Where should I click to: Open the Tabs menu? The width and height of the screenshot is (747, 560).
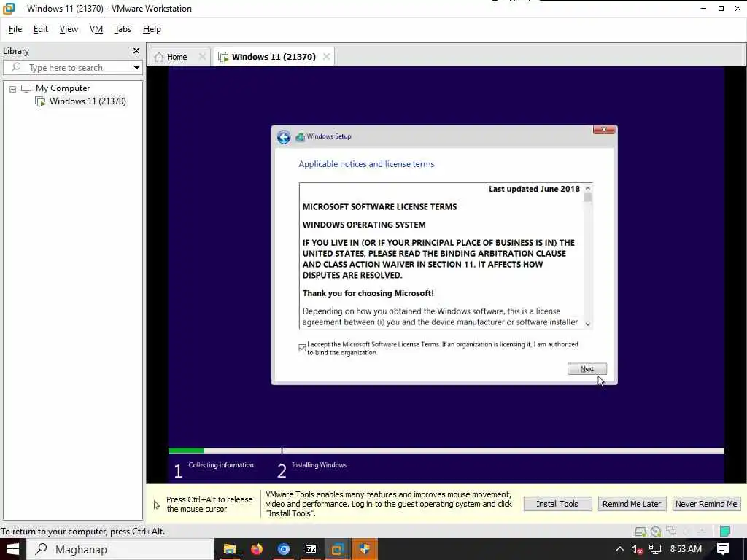(x=123, y=29)
